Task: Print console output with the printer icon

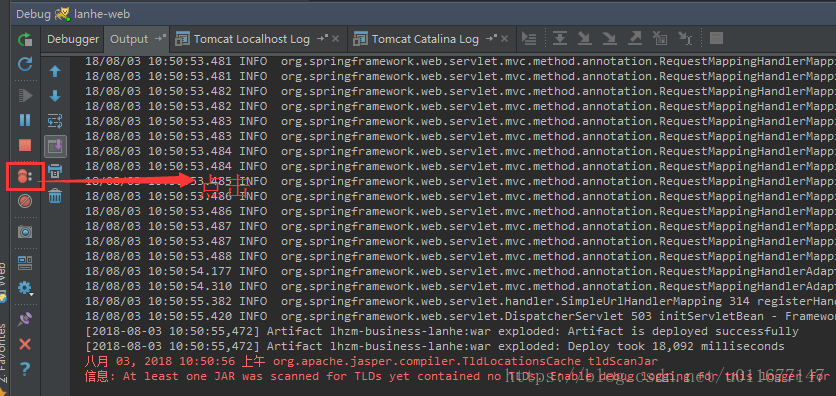Action: coord(55,171)
